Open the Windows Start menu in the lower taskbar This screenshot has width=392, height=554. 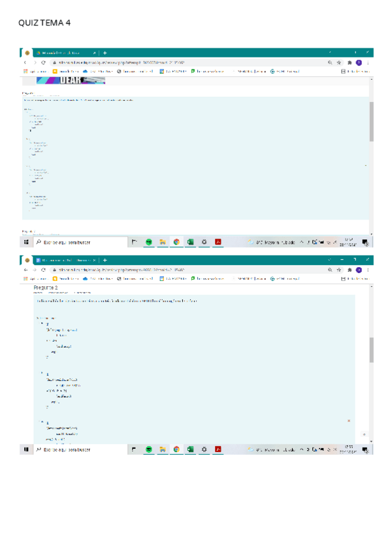(26, 449)
